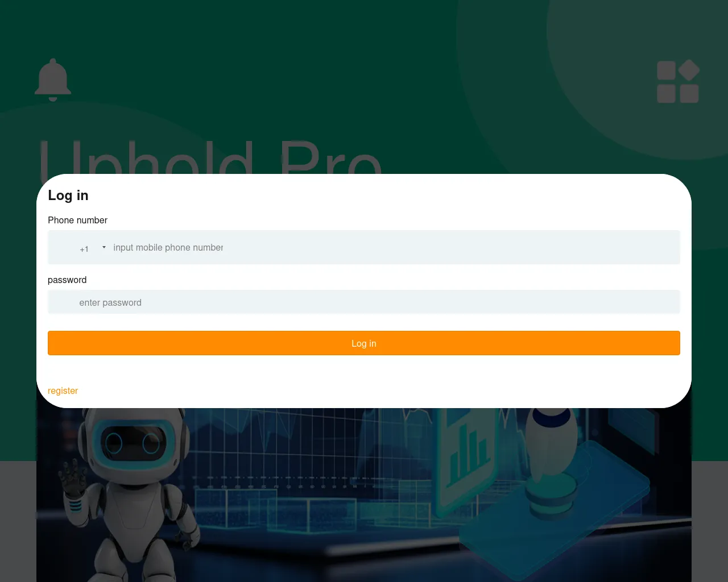This screenshot has width=728, height=582.
Task: Focus the mobile phone number field
Action: [x=395, y=247]
